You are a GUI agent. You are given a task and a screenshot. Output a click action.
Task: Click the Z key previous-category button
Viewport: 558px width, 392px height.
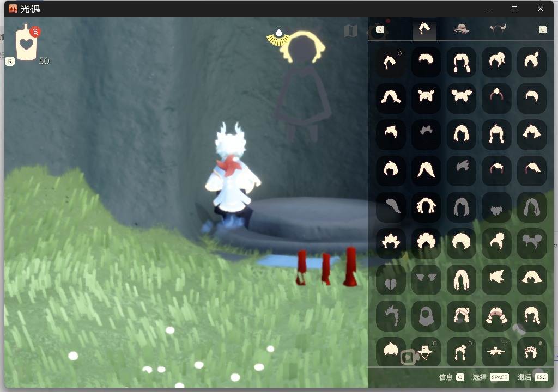coord(380,29)
